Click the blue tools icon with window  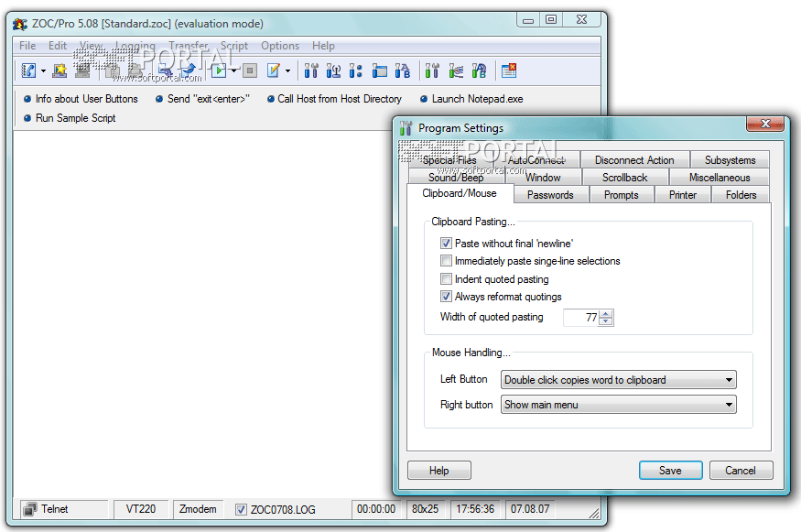click(x=379, y=71)
